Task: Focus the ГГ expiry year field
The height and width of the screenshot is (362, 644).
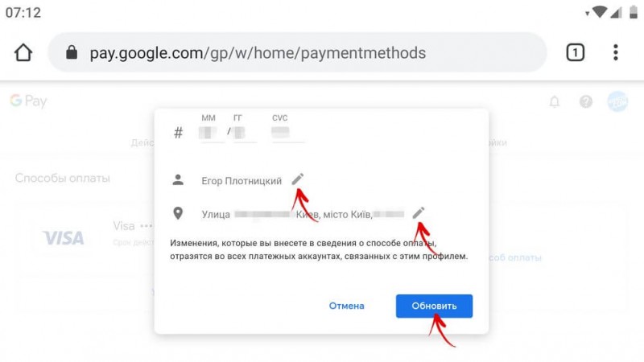Action: click(x=245, y=133)
